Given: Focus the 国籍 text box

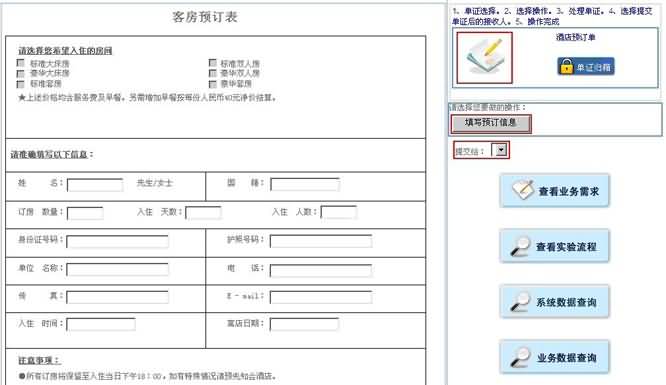Looking at the screenshot, I should pyautogui.click(x=305, y=184).
